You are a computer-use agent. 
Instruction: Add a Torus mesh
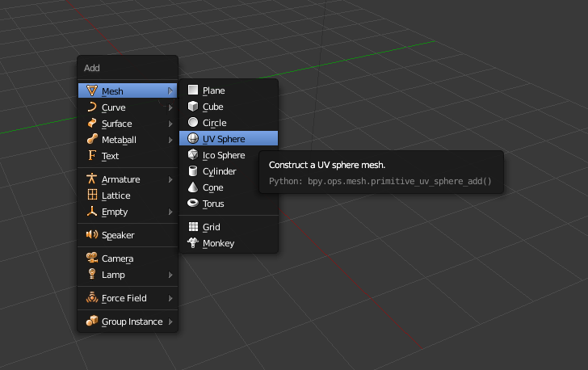229,204
